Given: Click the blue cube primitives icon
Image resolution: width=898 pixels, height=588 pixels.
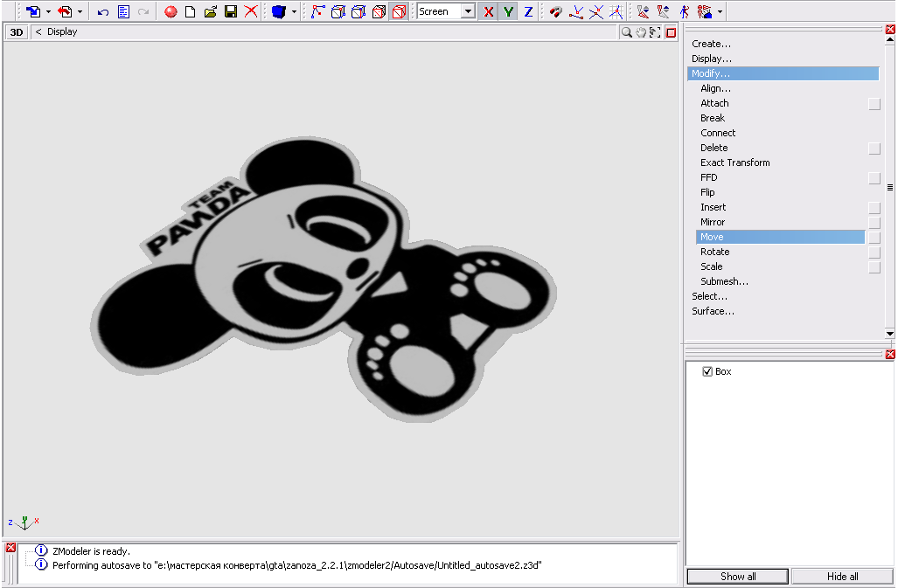Looking at the screenshot, I should [279, 11].
